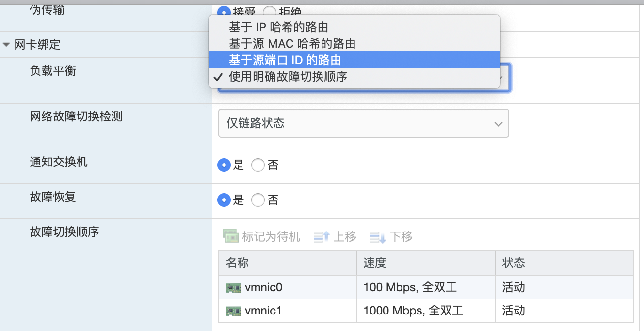Click the network adapter icon beside vmnic0
Viewport: 644px width, 331px height.
(233, 287)
